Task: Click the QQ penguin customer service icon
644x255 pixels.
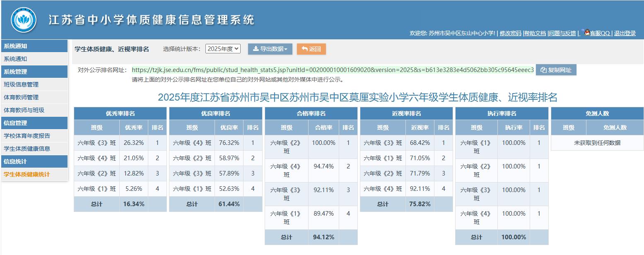Action: 587,33
